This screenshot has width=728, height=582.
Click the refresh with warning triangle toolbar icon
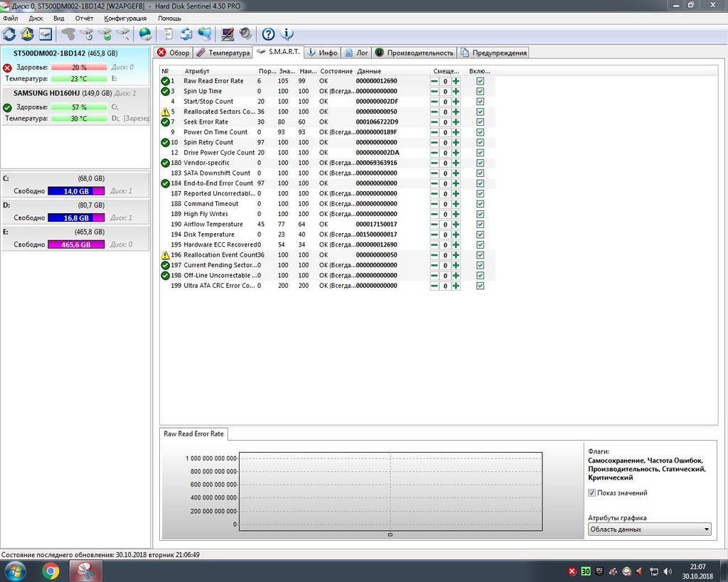27,34
